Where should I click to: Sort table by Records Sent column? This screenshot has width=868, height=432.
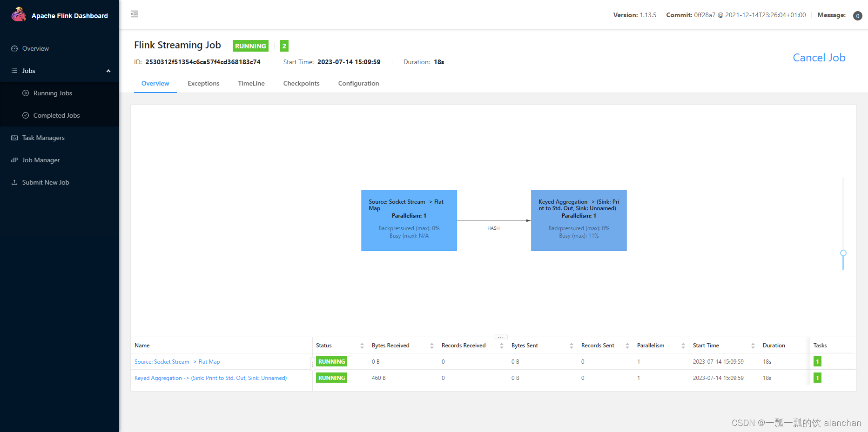[x=627, y=346]
